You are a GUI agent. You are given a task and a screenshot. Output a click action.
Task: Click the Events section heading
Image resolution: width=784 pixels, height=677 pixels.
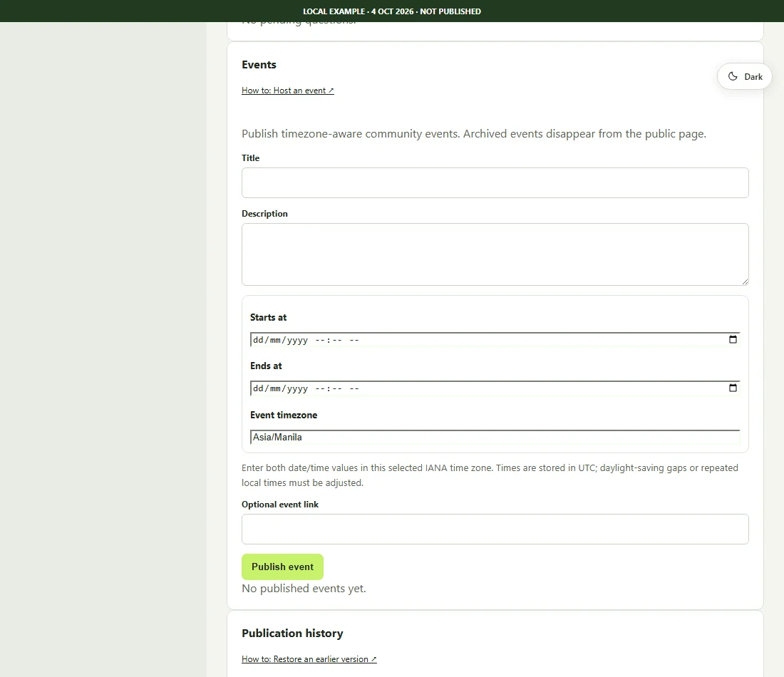tap(259, 65)
